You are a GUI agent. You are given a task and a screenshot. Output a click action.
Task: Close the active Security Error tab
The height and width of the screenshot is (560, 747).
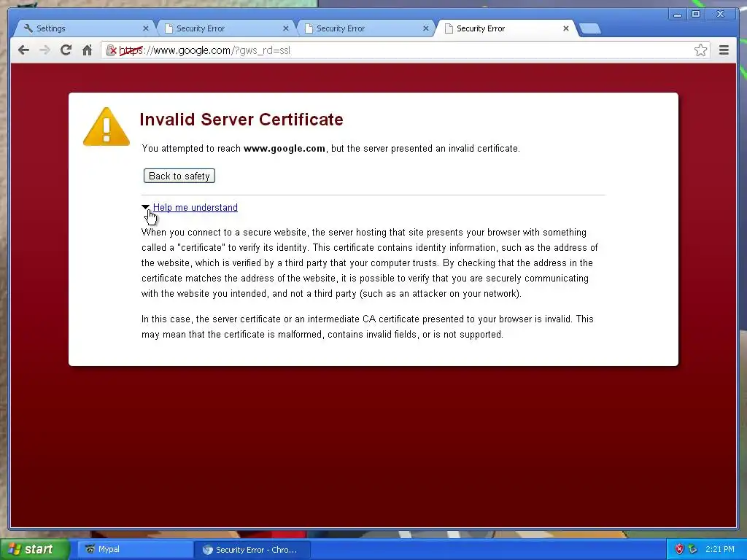click(x=566, y=28)
